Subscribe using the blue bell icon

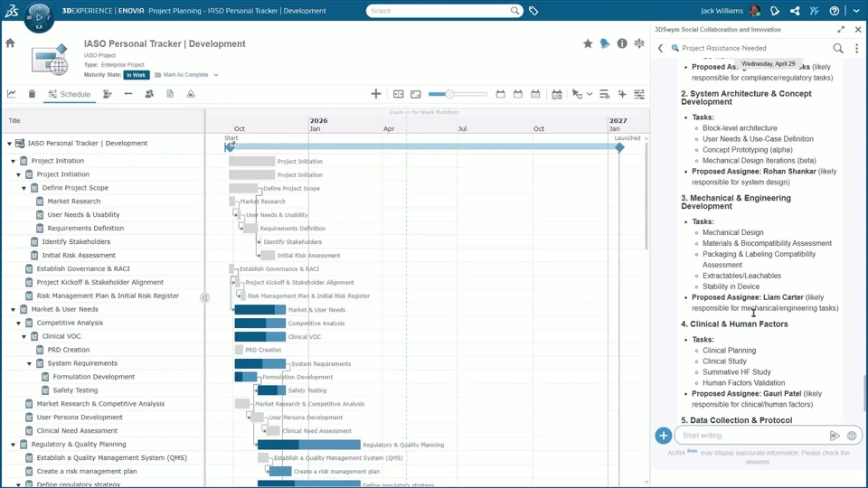(x=605, y=43)
